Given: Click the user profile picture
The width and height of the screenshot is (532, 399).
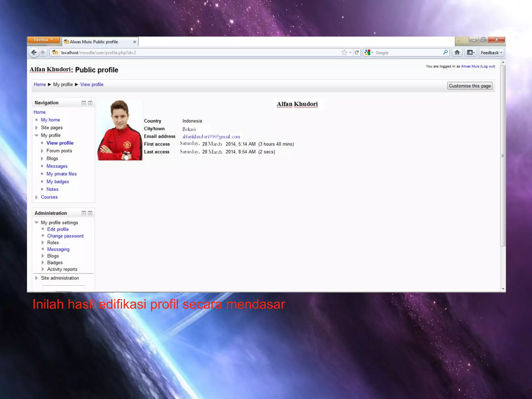Looking at the screenshot, I should coord(120,130).
